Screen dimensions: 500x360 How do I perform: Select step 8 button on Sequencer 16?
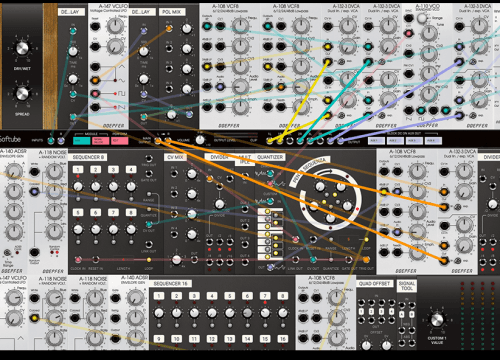click(x=283, y=296)
